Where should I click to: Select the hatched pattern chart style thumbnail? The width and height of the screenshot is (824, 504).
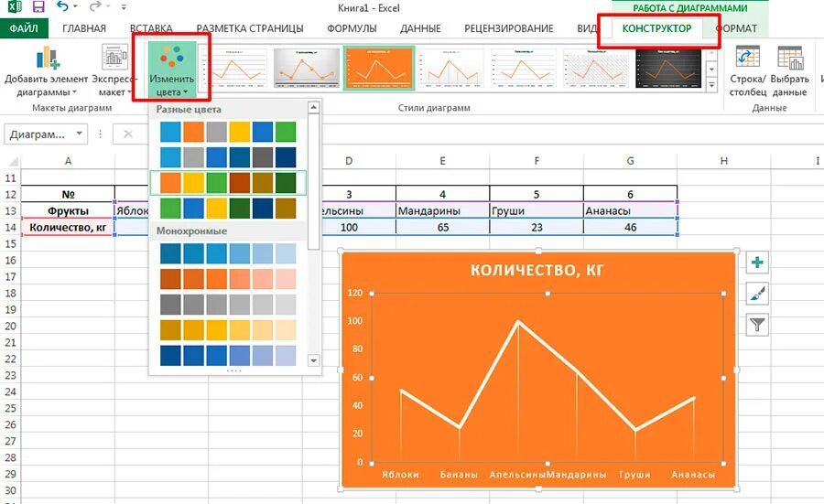(x=595, y=69)
